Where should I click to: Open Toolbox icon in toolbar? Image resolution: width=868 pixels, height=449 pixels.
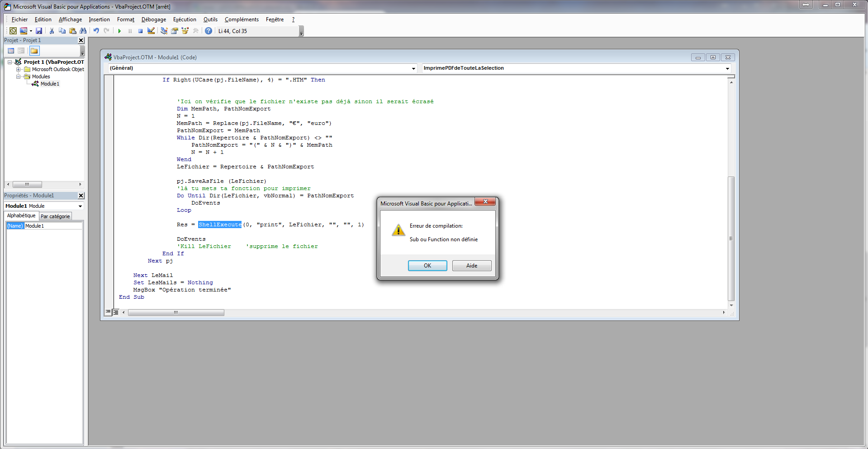click(195, 31)
